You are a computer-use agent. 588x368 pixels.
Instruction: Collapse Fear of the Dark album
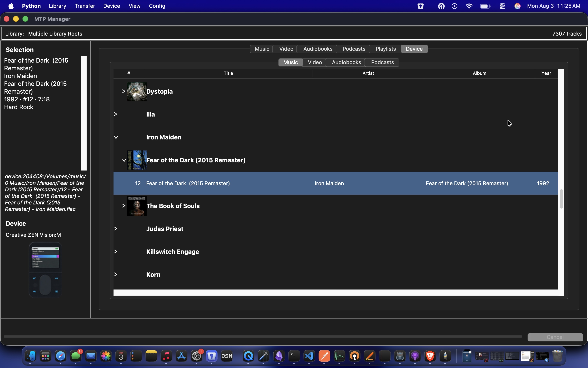tap(124, 160)
